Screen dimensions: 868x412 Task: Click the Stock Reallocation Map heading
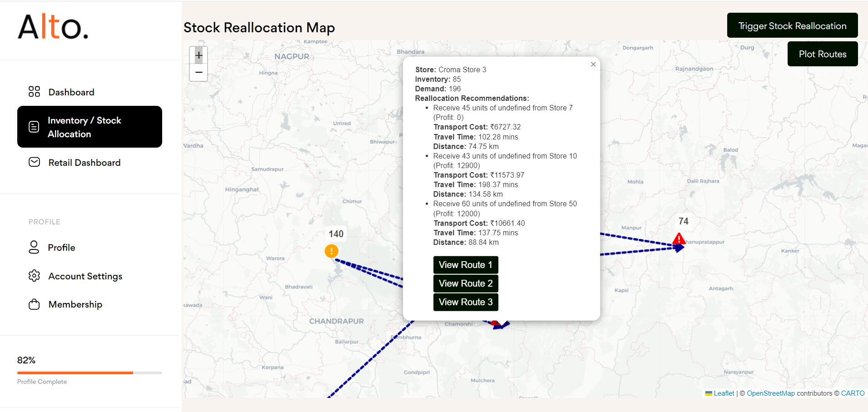click(x=259, y=28)
